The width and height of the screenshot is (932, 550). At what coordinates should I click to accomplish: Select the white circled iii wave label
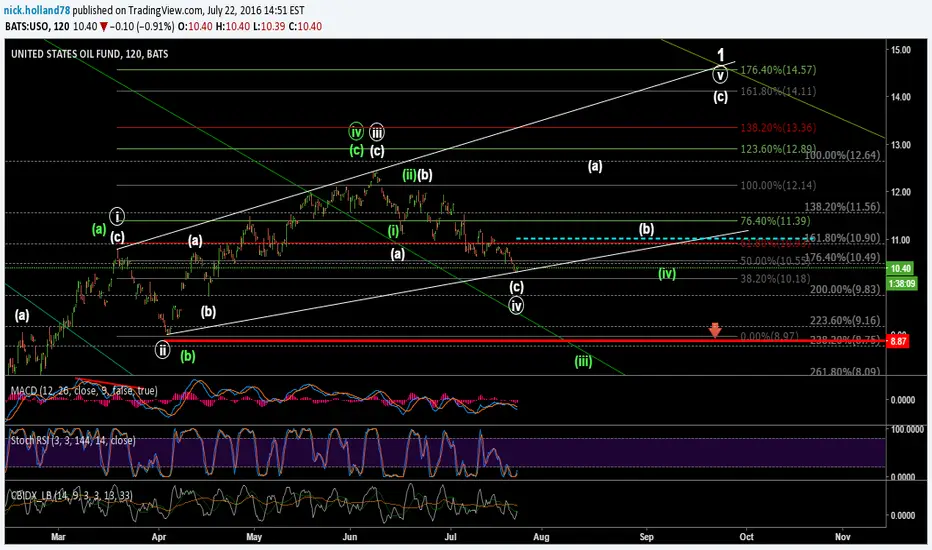(x=376, y=131)
